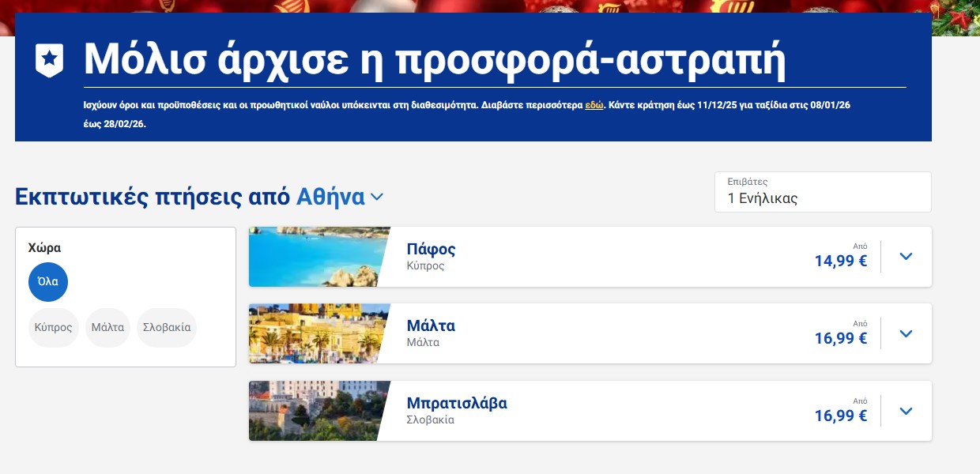The image size is (980, 474).
Task: Select the Όλα country filter
Action: point(48,282)
